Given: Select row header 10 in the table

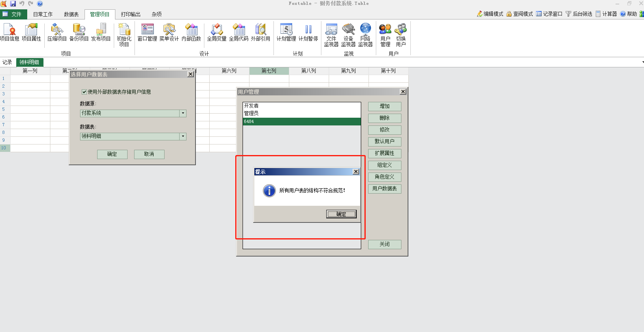Looking at the screenshot, I should click(x=5, y=148).
